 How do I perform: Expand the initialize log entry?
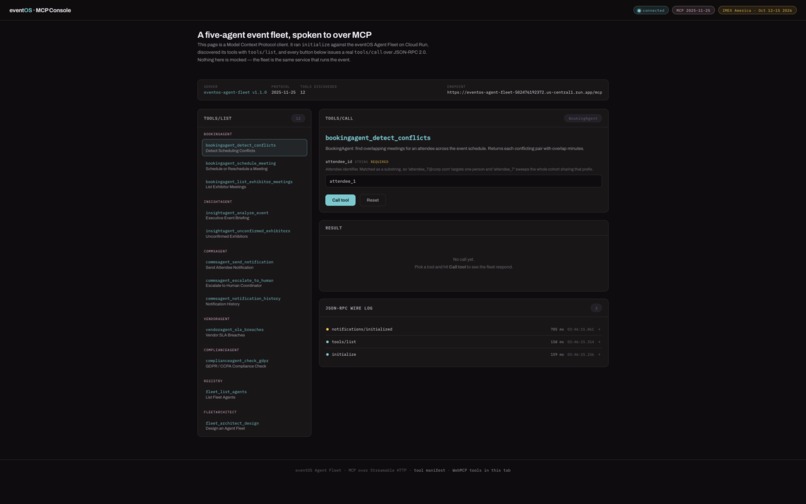coord(463,354)
